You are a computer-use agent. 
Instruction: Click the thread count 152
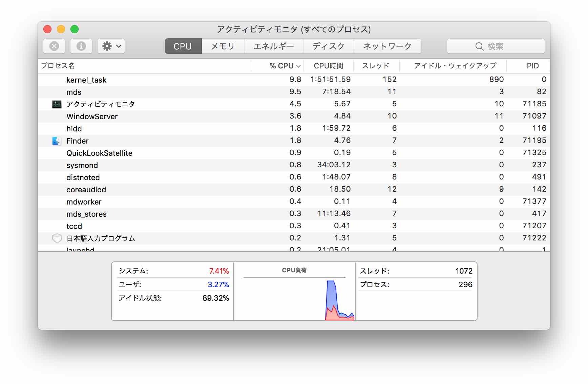[x=390, y=80]
